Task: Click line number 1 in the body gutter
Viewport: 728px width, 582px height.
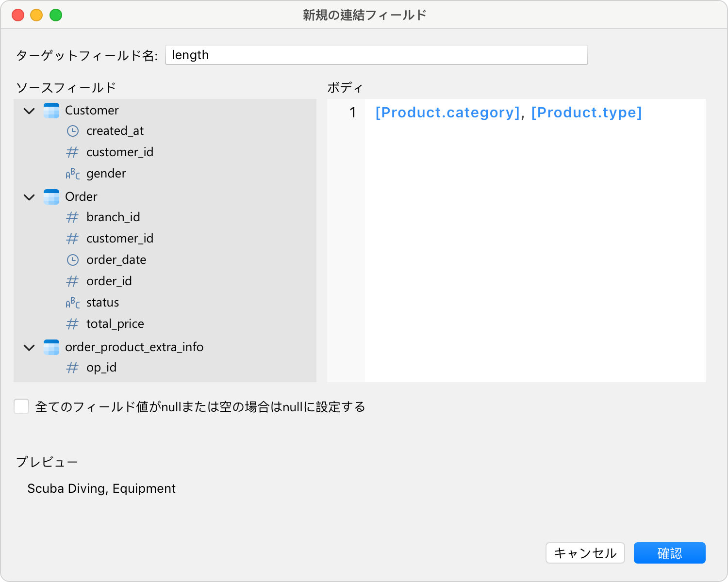Action: [x=353, y=113]
